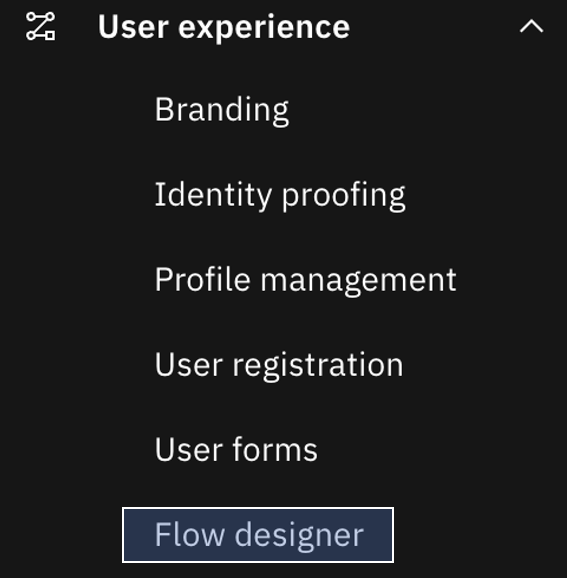Click the connected-nodes icon in the sidebar

pos(41,26)
